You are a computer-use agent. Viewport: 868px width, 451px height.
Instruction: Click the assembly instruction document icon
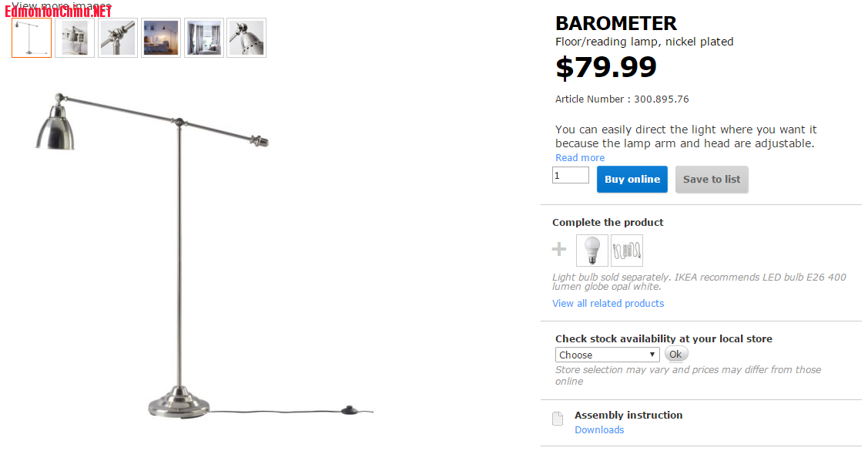tap(558, 419)
